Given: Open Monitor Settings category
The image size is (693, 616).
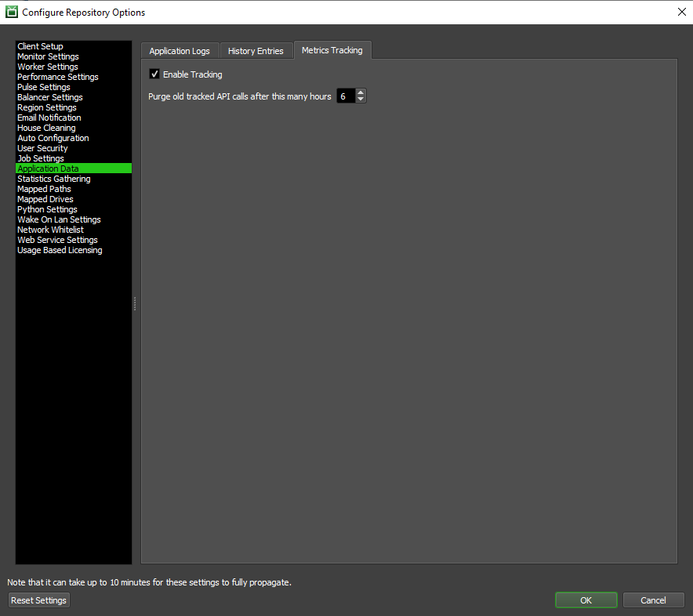Looking at the screenshot, I should [x=74, y=56].
